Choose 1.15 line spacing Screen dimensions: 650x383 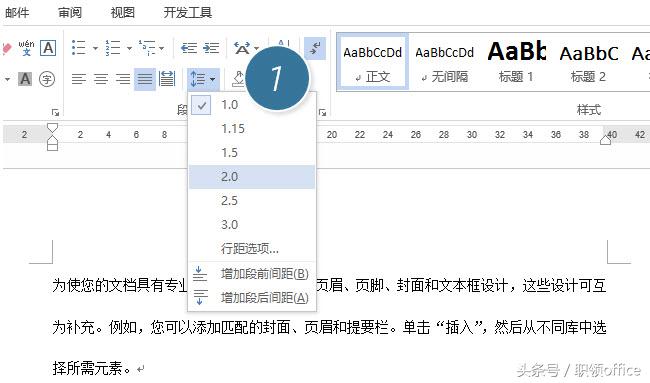(x=252, y=129)
